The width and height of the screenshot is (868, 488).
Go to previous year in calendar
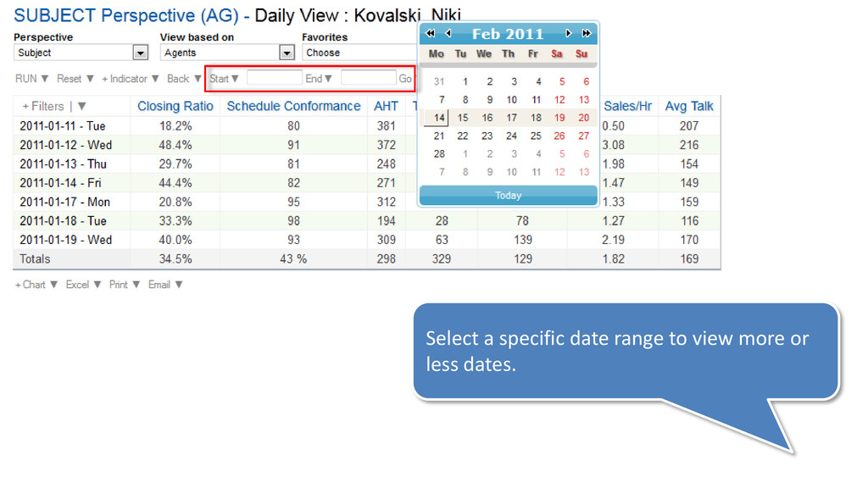tap(430, 34)
